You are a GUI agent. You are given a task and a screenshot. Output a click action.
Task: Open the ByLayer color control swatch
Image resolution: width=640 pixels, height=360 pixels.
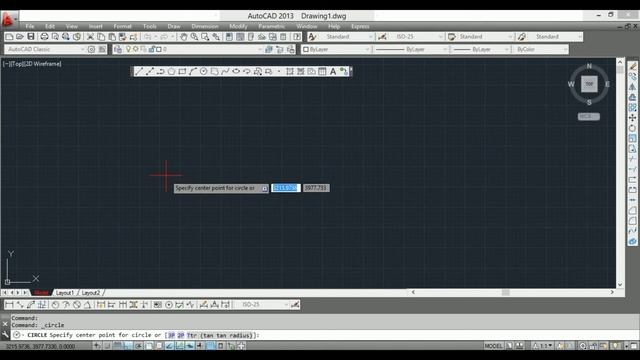tap(336, 49)
